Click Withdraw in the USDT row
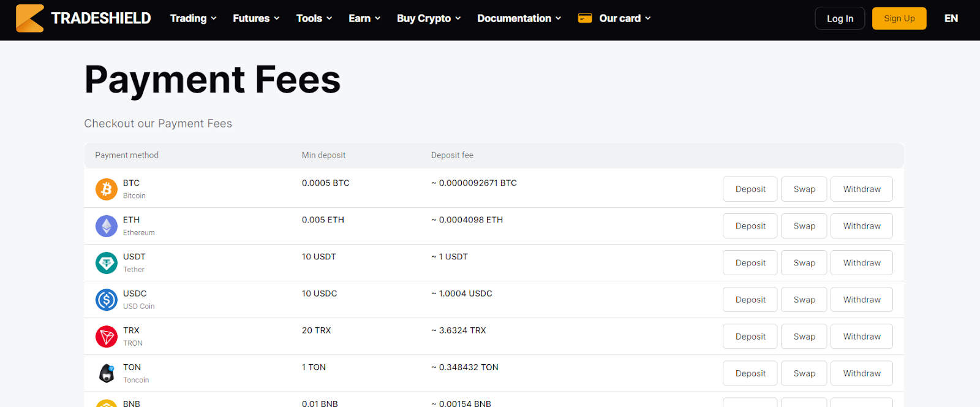This screenshot has height=407, width=980. (x=862, y=262)
